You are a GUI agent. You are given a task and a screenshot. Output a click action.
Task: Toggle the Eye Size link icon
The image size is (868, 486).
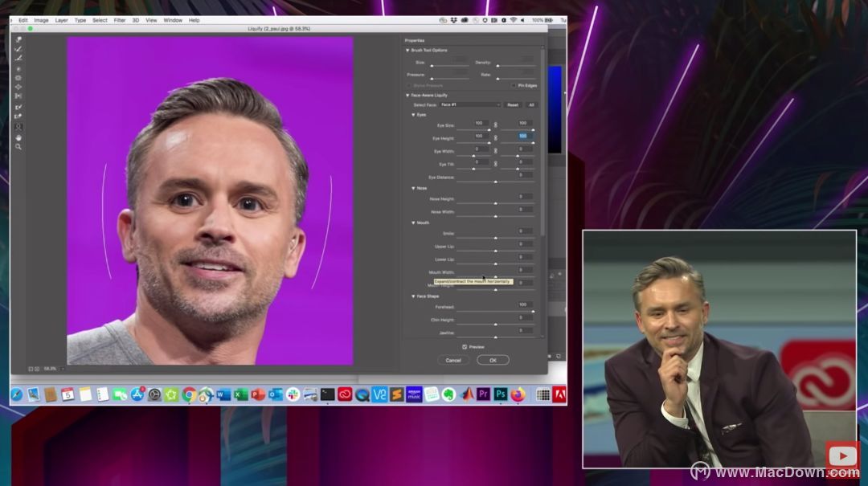[x=495, y=125]
